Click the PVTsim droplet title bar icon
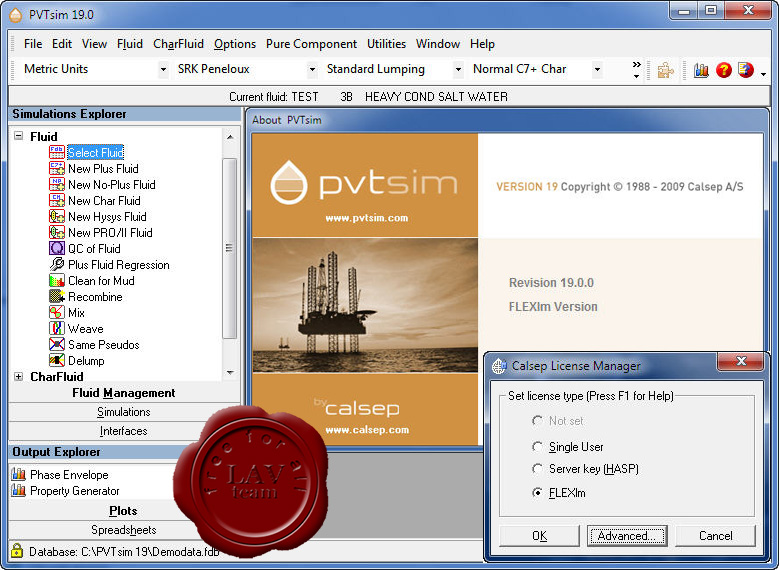 click(x=15, y=15)
